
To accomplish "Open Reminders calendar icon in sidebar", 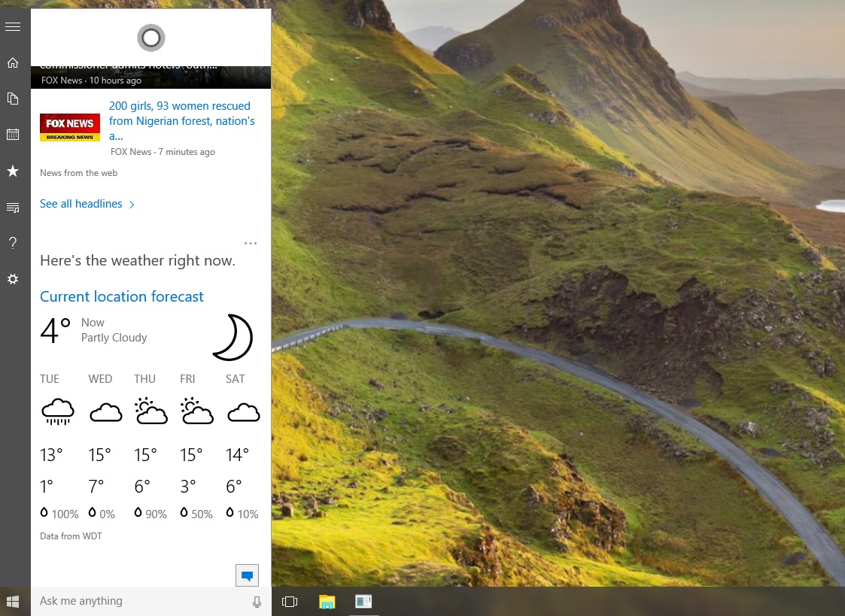I will click(13, 135).
